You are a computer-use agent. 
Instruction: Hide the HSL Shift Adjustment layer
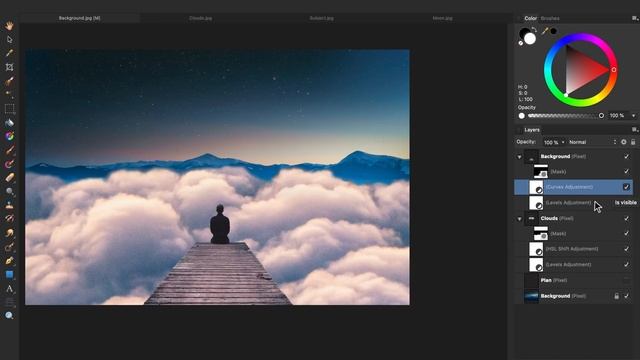coord(626,249)
